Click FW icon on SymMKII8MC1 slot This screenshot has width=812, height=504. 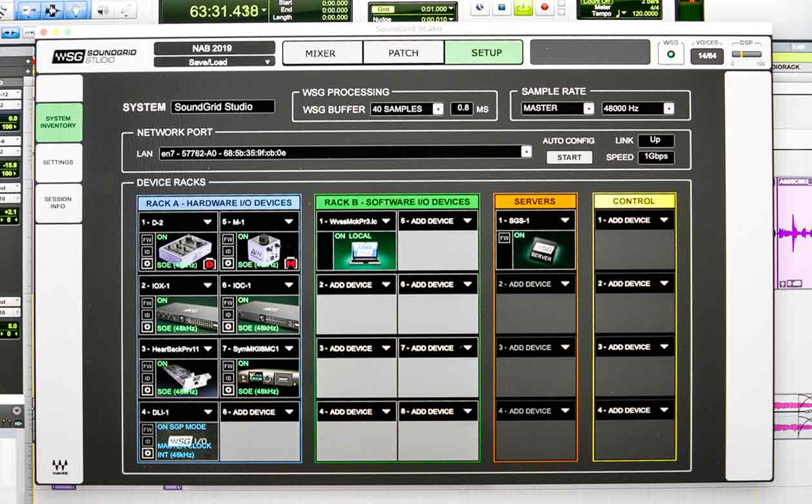228,365
